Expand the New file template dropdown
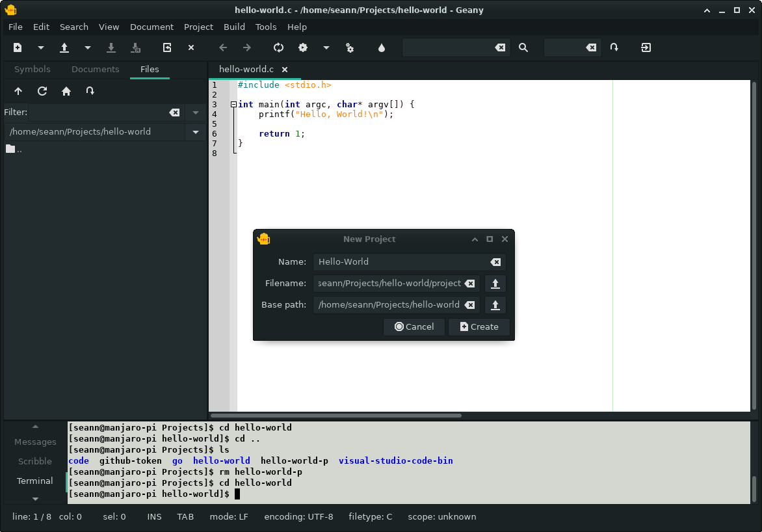Screen dimensions: 762x532 click(x=41, y=47)
